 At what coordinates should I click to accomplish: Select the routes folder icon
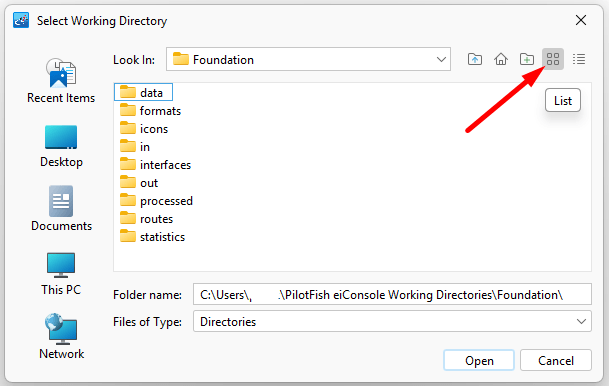click(x=127, y=219)
